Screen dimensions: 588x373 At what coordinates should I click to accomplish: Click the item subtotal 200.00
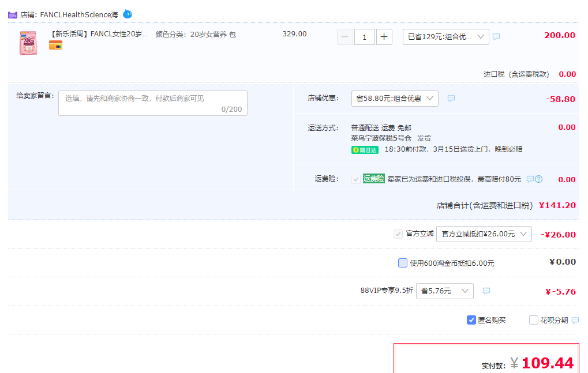click(x=560, y=35)
